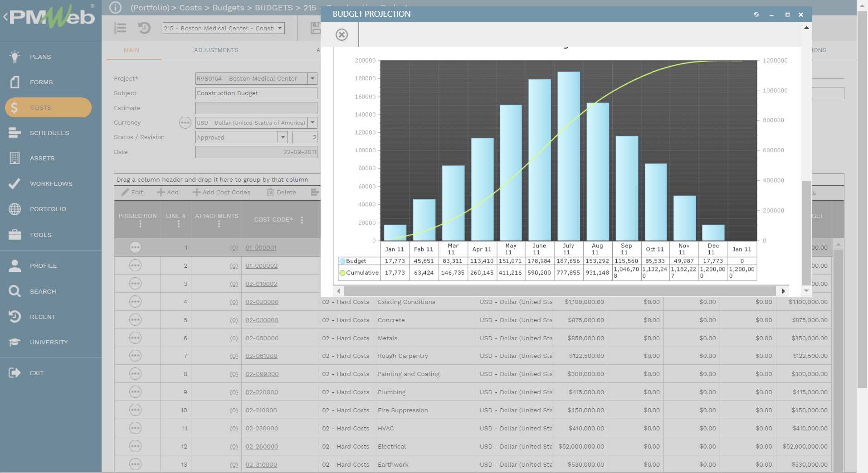Open the Plans menu item

[40, 57]
